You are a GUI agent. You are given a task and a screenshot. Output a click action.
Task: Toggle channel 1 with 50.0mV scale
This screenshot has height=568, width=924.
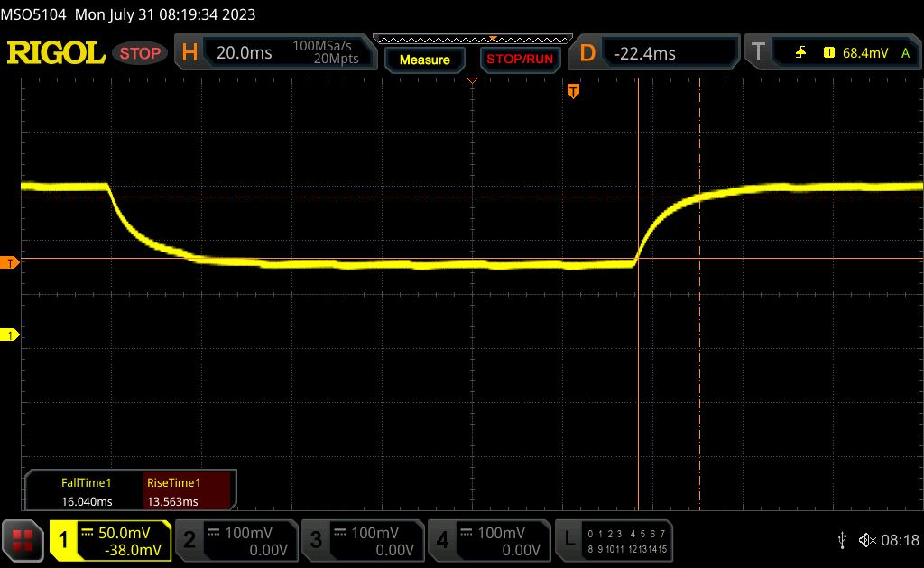110,540
